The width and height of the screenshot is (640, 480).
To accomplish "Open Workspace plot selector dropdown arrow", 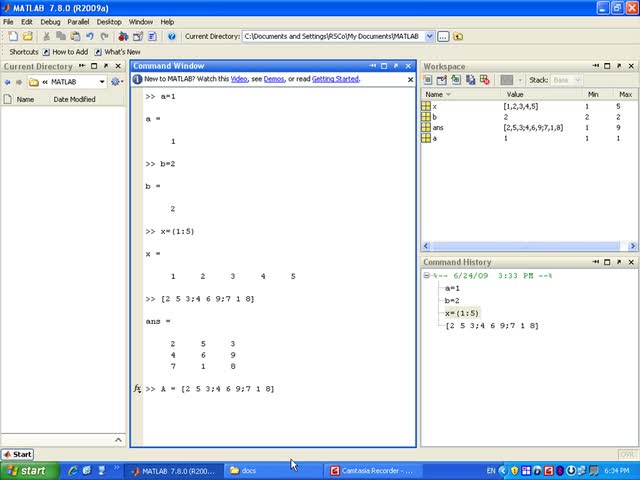I will (520, 80).
